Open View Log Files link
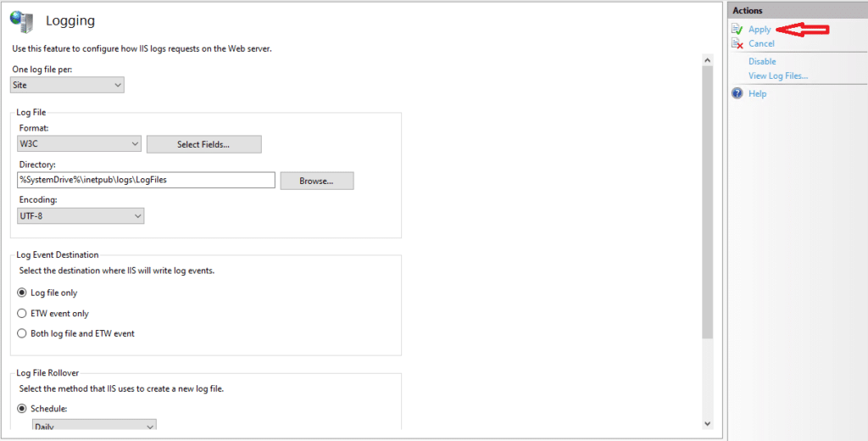 [x=778, y=75]
